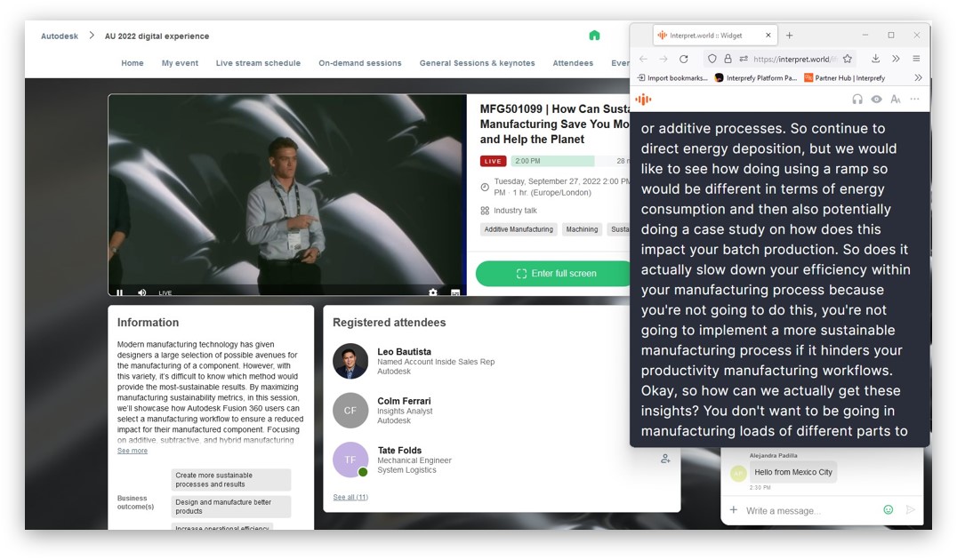
Task: Open the Firefox hamburger application menu
Action: click(x=916, y=59)
